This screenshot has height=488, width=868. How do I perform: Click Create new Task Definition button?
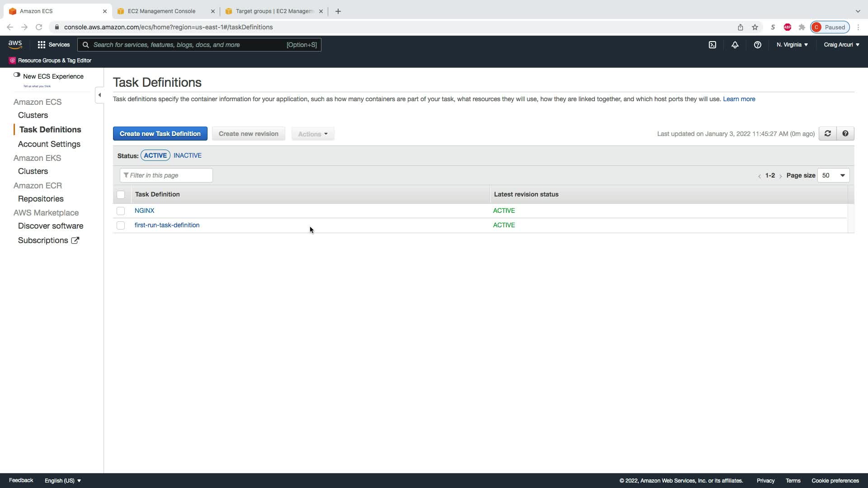coord(160,134)
